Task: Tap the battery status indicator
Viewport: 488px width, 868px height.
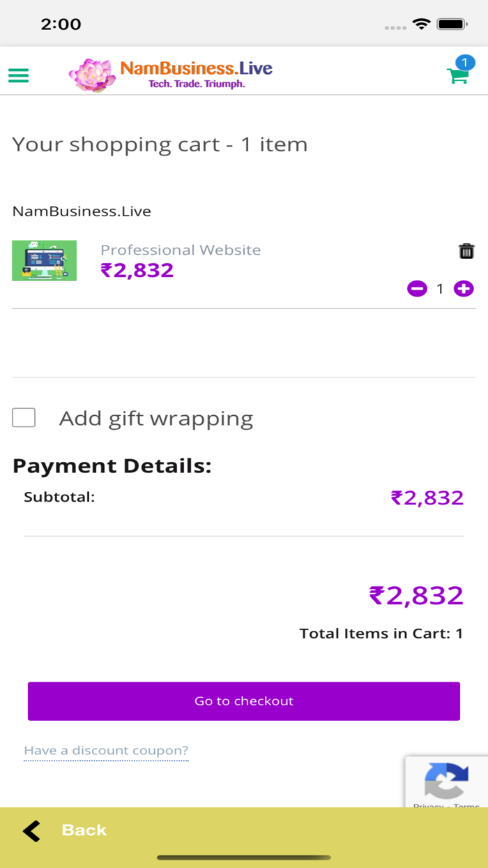Action: [450, 24]
